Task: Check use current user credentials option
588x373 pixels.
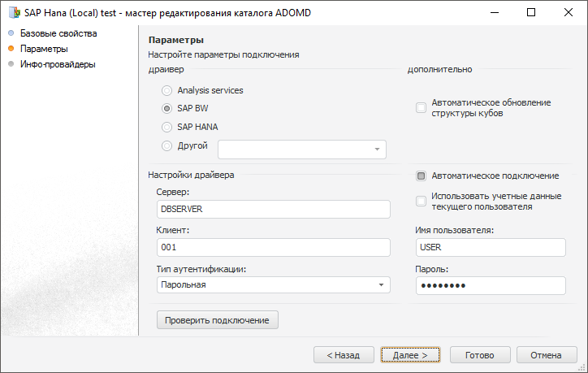Action: pos(421,201)
